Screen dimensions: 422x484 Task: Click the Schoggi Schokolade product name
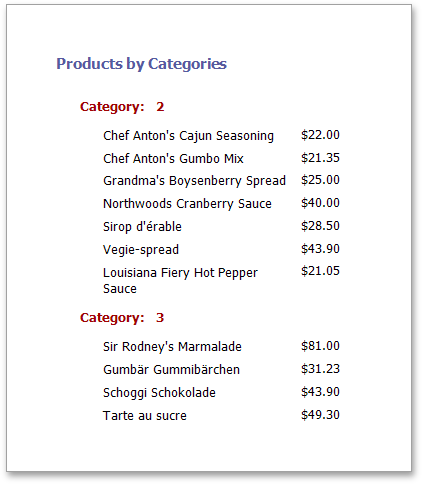pyautogui.click(x=159, y=393)
